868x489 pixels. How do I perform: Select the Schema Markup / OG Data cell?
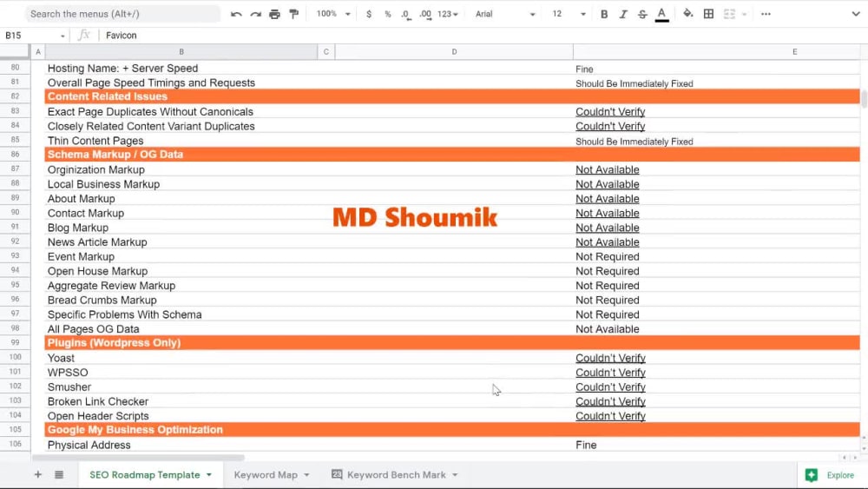coord(181,155)
